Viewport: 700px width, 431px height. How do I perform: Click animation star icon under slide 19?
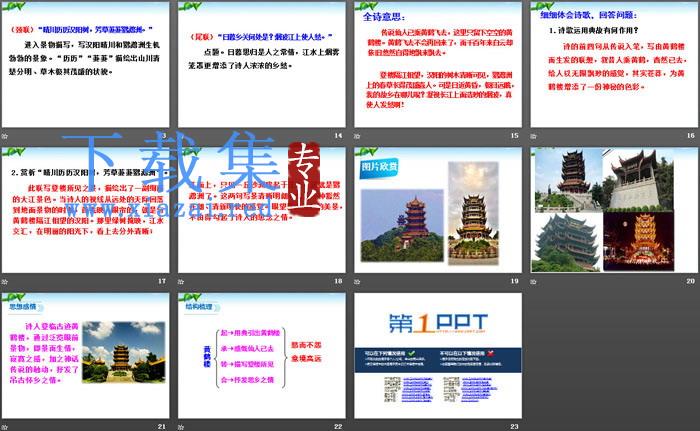[x=357, y=281]
